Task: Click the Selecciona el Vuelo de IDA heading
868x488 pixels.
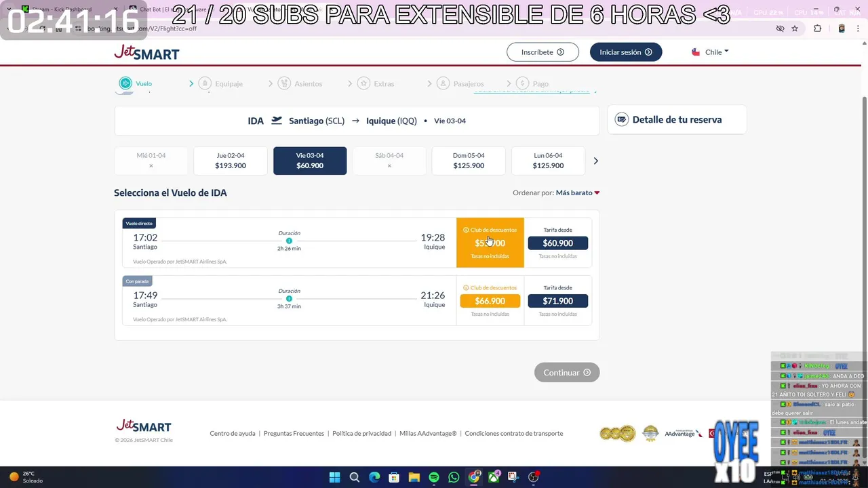Action: coord(170,192)
